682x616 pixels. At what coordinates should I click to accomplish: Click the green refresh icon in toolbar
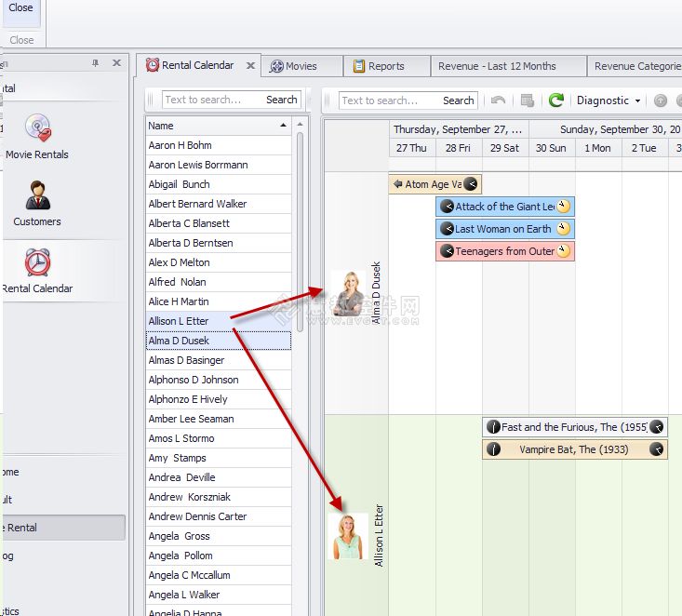(555, 100)
